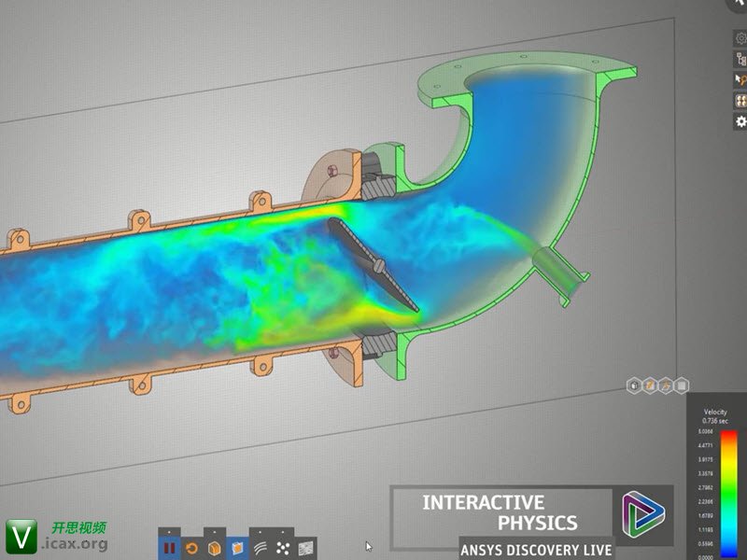The width and height of the screenshot is (747, 560).
Task: Click the green V logo badge
Action: [x=21, y=537]
